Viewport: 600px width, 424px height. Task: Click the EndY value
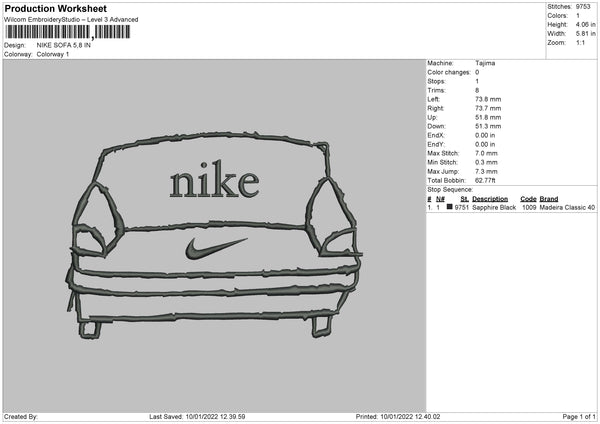485,145
